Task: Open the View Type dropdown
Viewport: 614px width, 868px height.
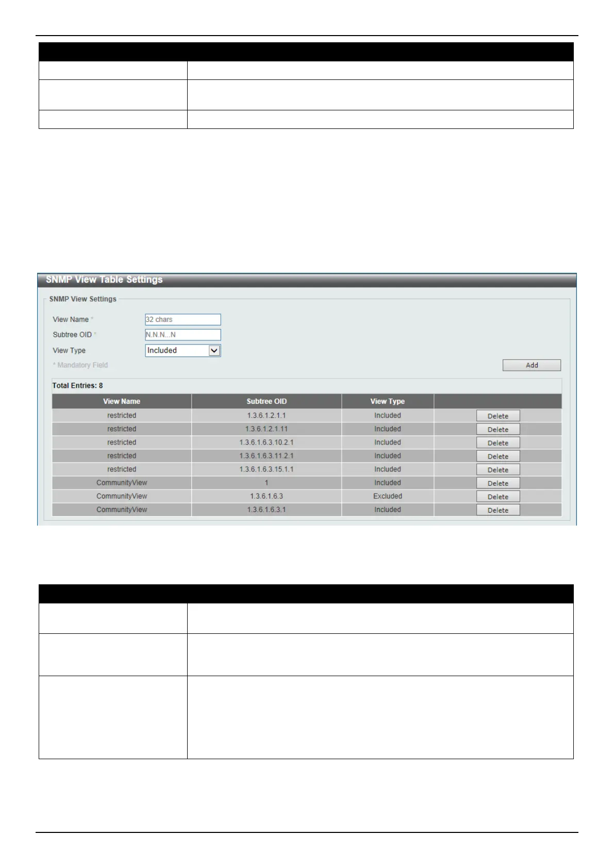Action: (x=183, y=351)
